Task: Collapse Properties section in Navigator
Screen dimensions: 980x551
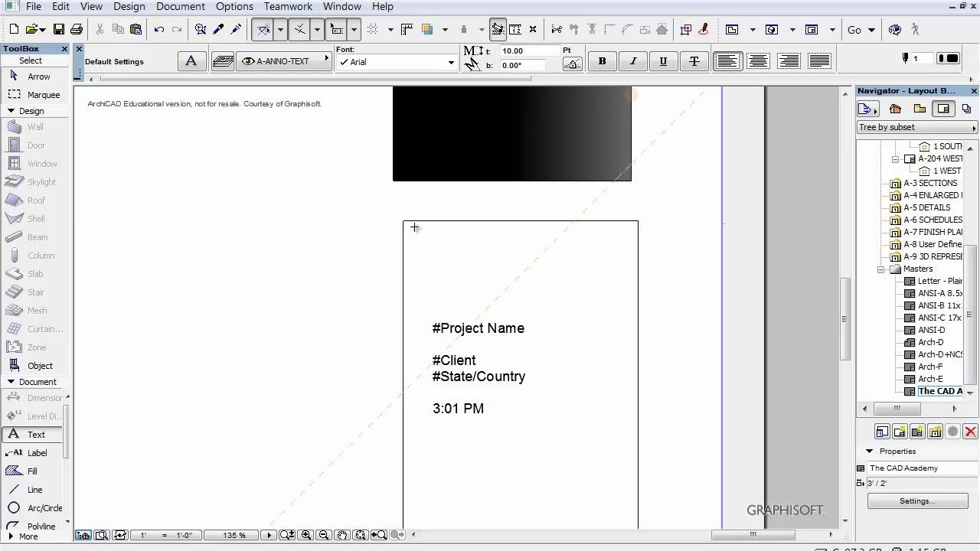Action: [x=869, y=452]
